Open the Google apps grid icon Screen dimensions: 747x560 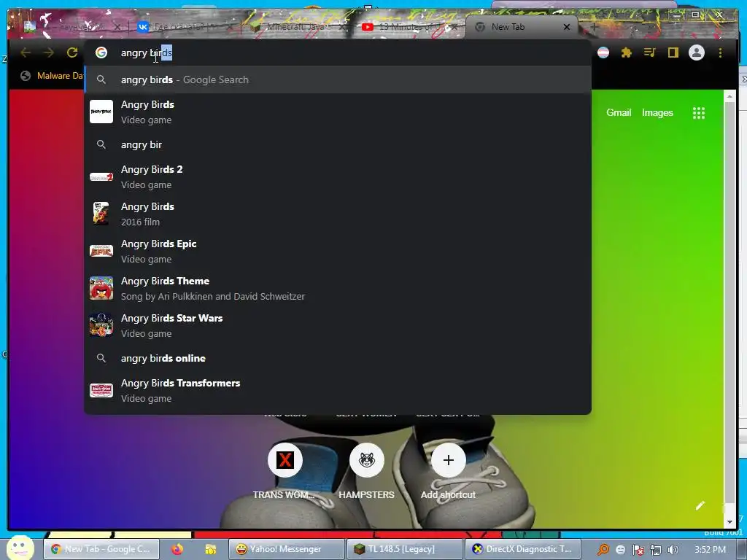tap(698, 113)
